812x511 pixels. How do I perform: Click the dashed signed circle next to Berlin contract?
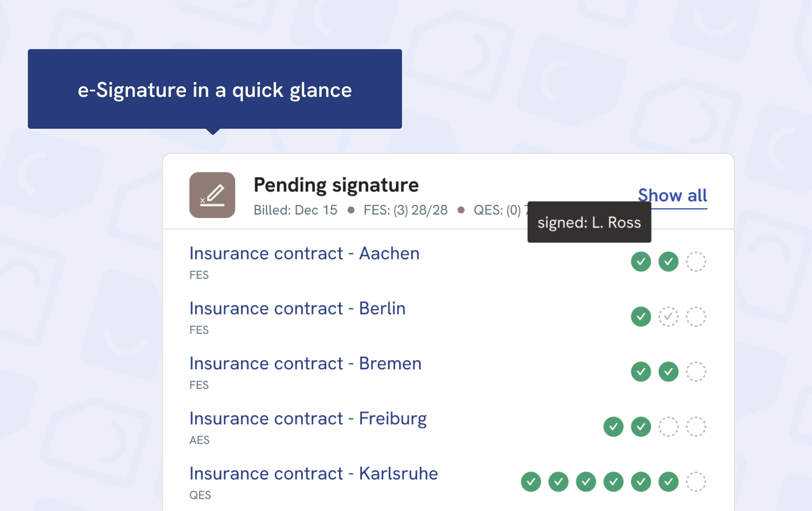pyautogui.click(x=668, y=317)
